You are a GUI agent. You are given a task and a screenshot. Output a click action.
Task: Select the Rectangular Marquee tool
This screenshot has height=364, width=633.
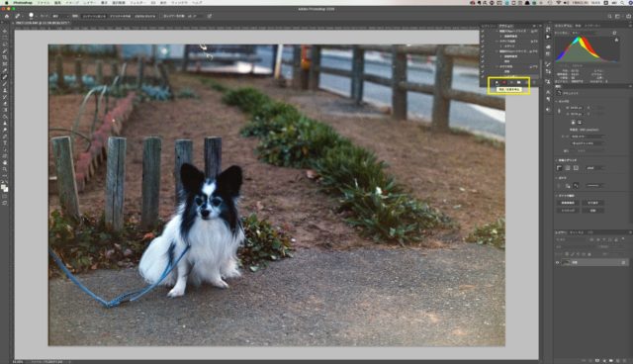[5, 38]
